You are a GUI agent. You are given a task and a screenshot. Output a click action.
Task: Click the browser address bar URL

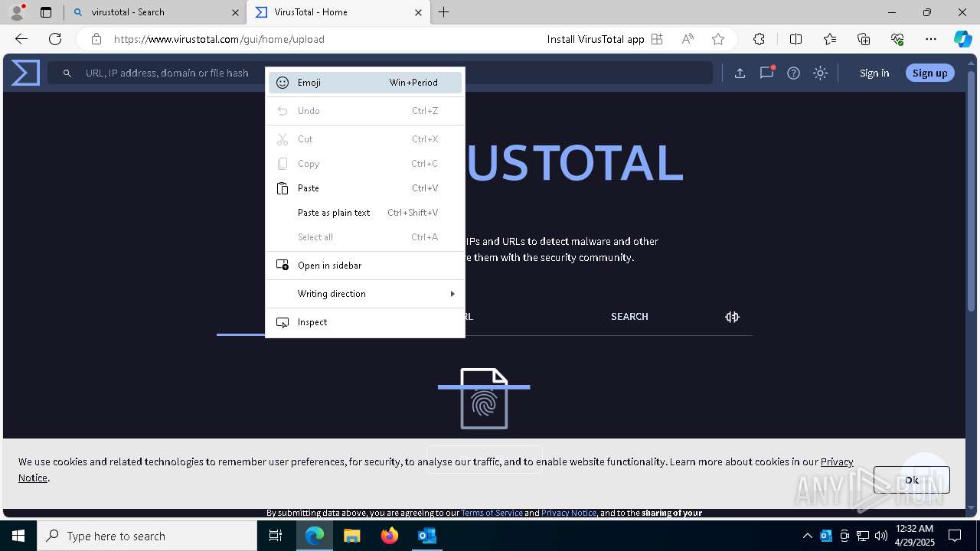click(x=219, y=39)
